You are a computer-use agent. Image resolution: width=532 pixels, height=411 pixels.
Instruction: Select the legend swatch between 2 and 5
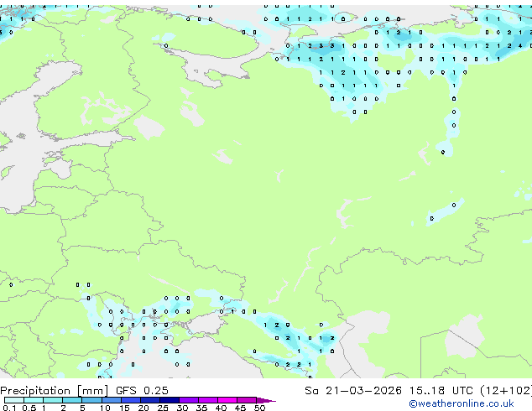[72, 400]
